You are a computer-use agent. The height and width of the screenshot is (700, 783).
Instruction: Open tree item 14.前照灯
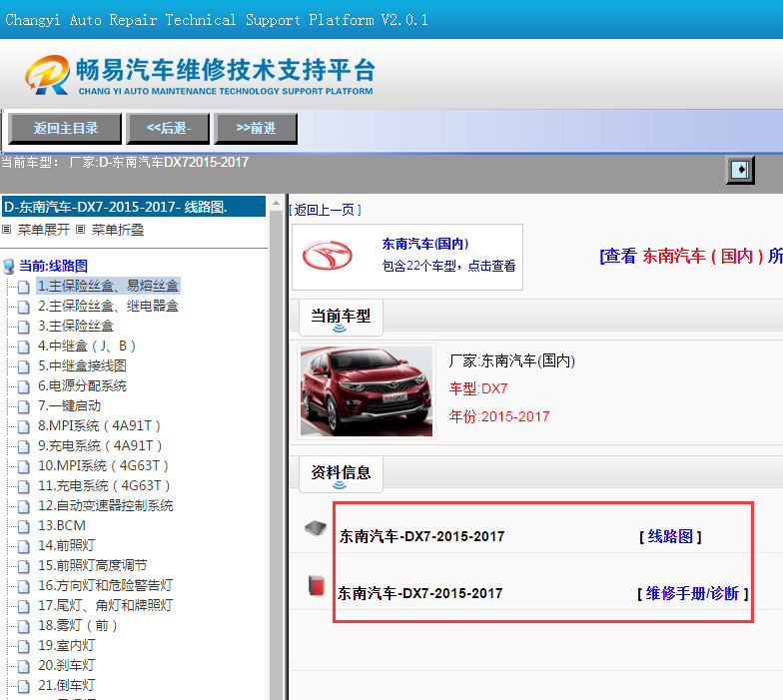pos(66,545)
